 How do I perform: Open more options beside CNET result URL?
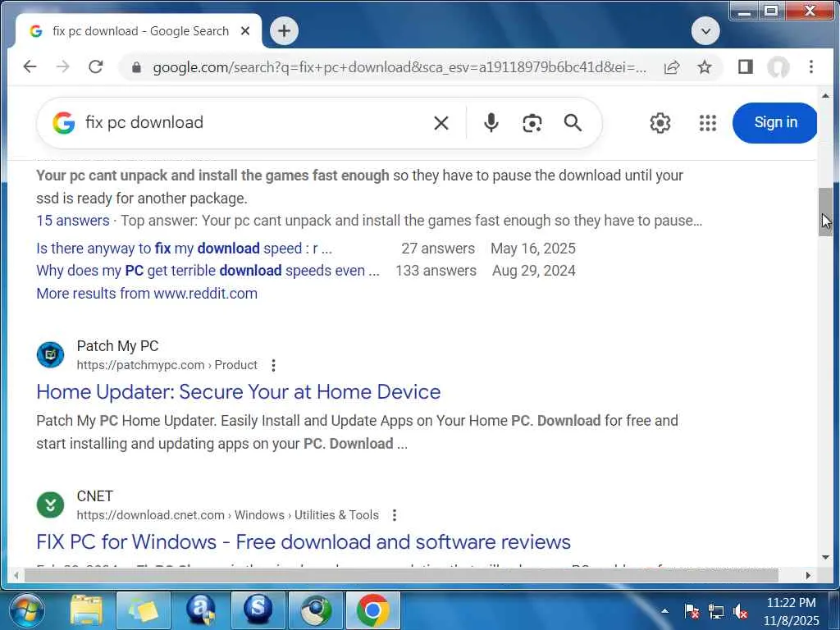(x=395, y=515)
